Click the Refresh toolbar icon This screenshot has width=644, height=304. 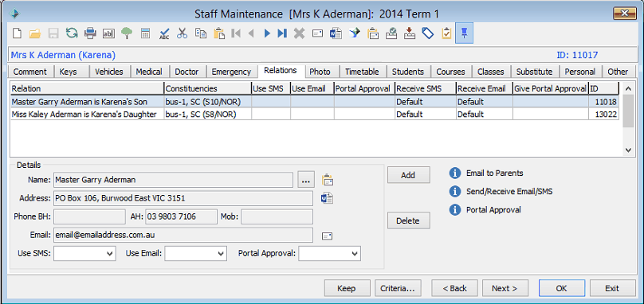point(72,33)
